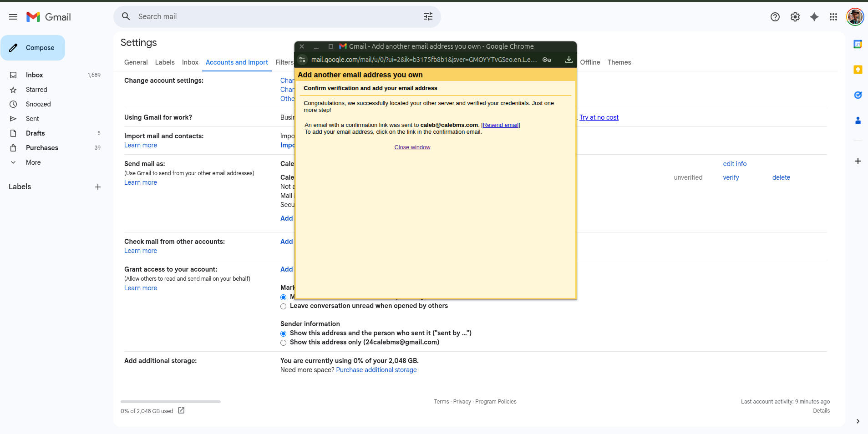
Task: Hide side panel chevron arrow
Action: pos(858,421)
